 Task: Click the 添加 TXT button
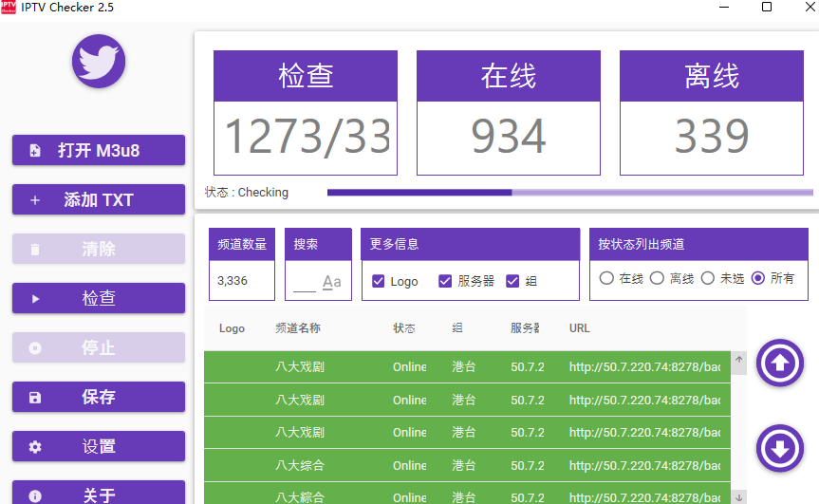point(99,200)
